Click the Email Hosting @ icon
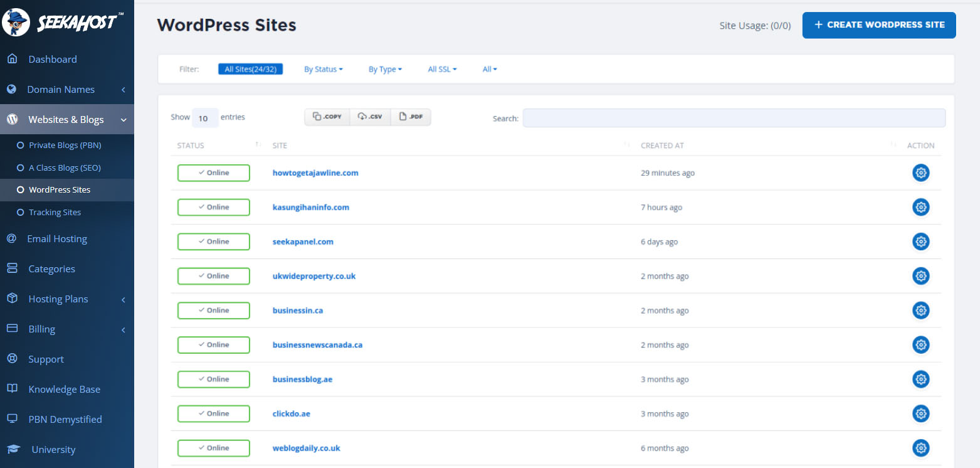This screenshot has height=468, width=980. click(11, 238)
